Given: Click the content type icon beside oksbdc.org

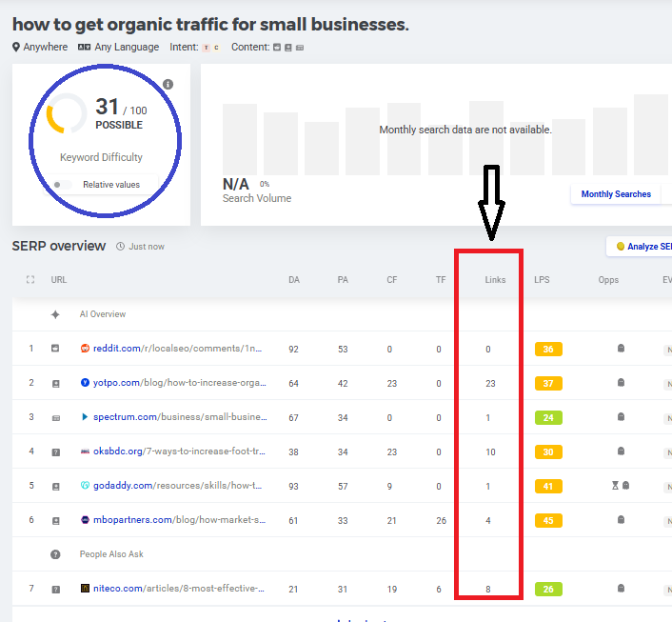Looking at the screenshot, I should tap(55, 451).
